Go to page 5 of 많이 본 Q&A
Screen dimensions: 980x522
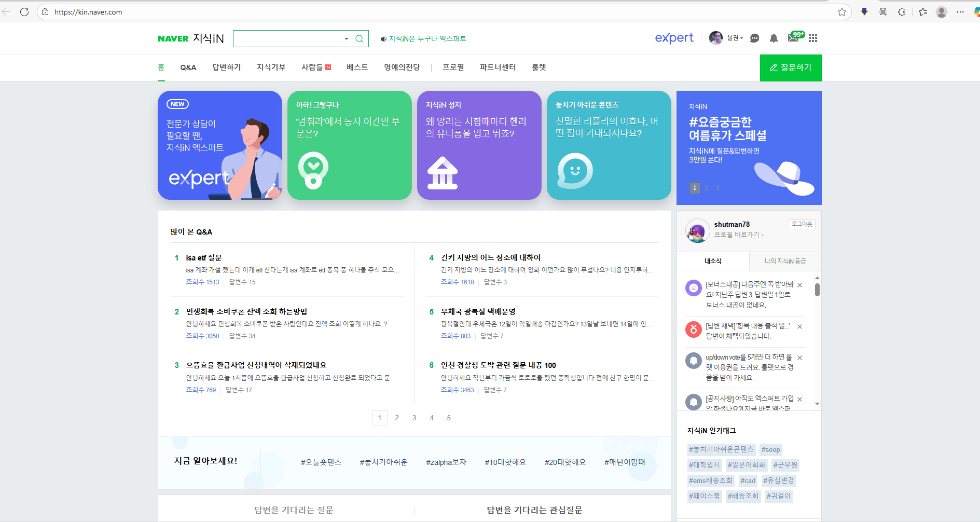[x=449, y=418]
